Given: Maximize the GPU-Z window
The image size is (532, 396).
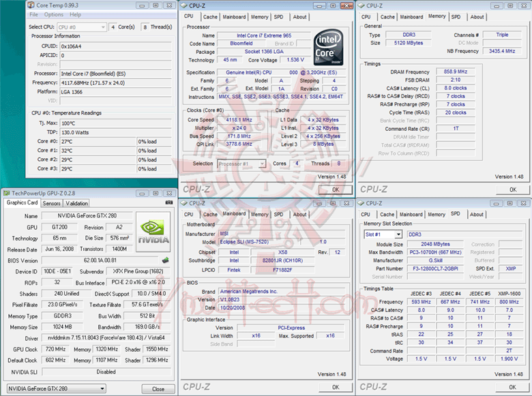Looking at the screenshot, I should coord(156,194).
